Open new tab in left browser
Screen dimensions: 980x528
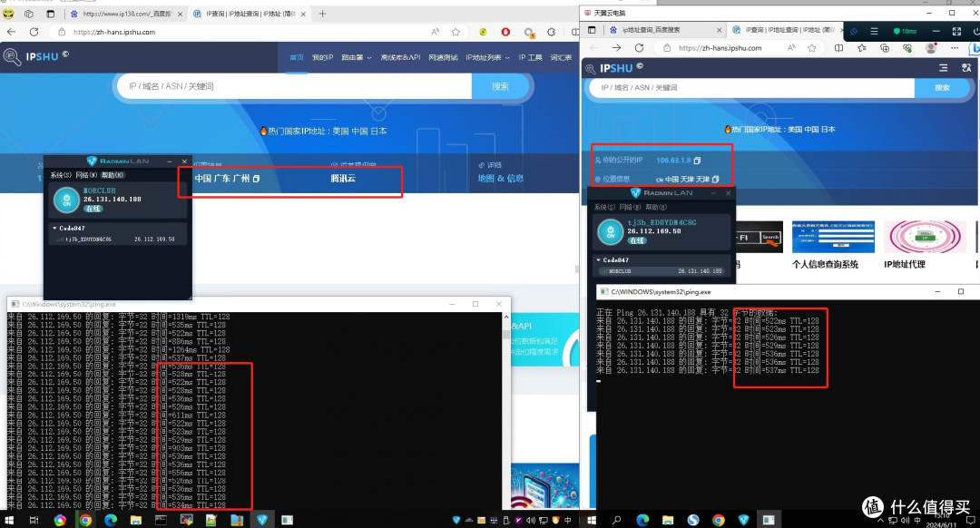322,13
